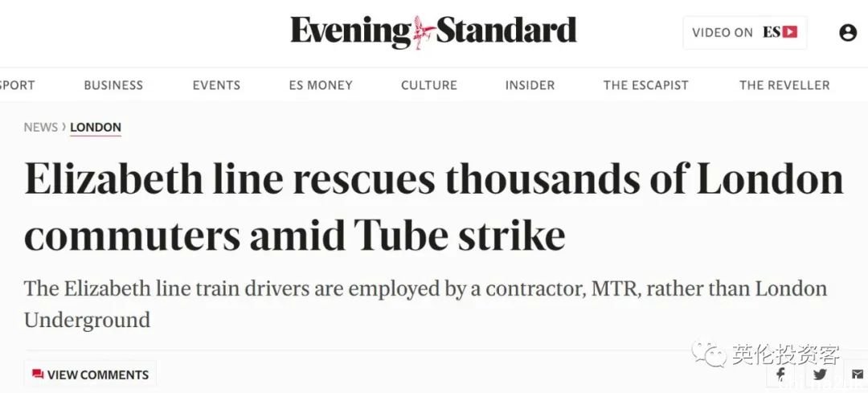Go to the Events section

[x=216, y=85]
